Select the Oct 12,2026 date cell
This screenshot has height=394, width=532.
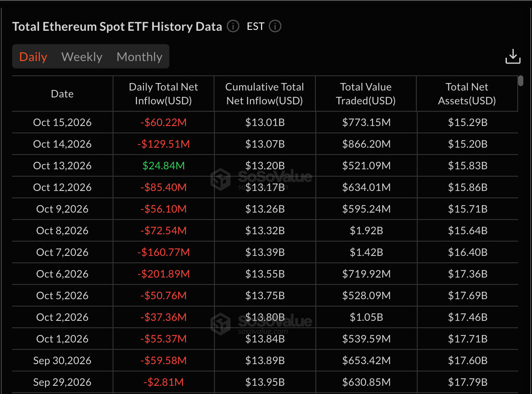[x=62, y=187]
